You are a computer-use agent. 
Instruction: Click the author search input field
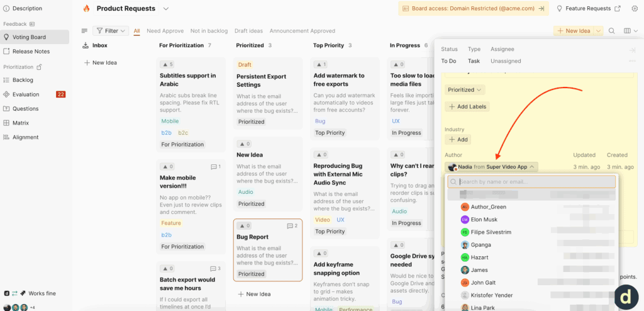tap(535, 182)
